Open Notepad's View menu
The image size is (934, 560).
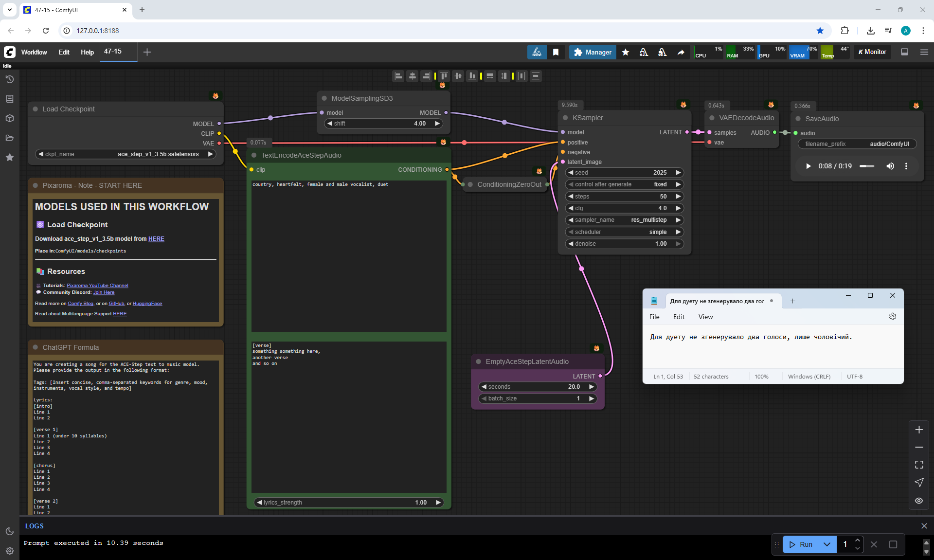pyautogui.click(x=705, y=317)
